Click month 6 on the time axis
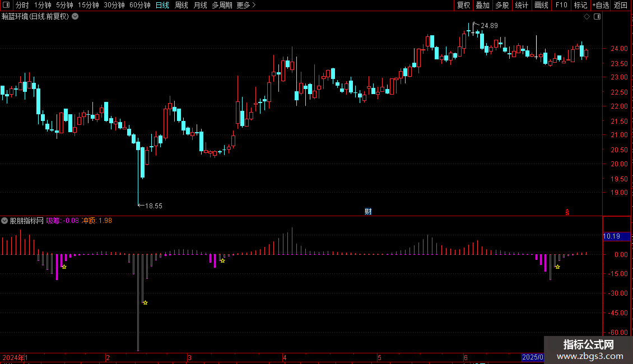 click(466, 357)
